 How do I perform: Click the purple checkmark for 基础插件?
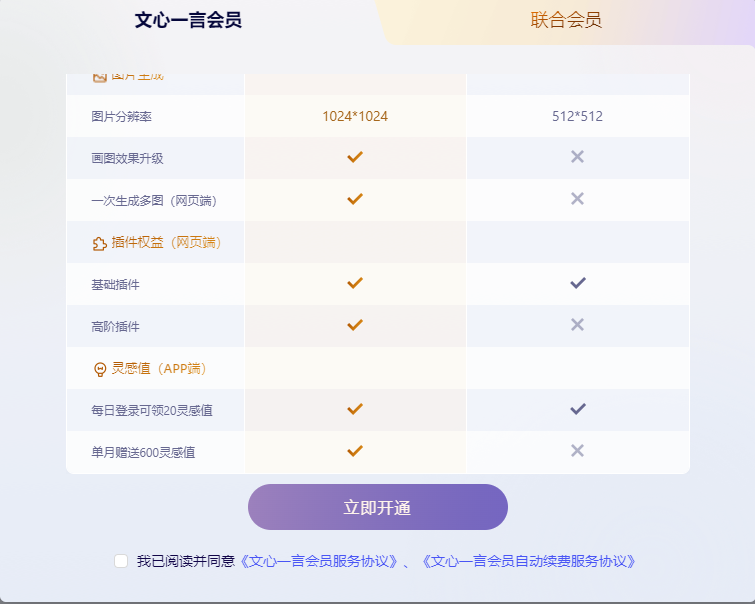coord(578,283)
